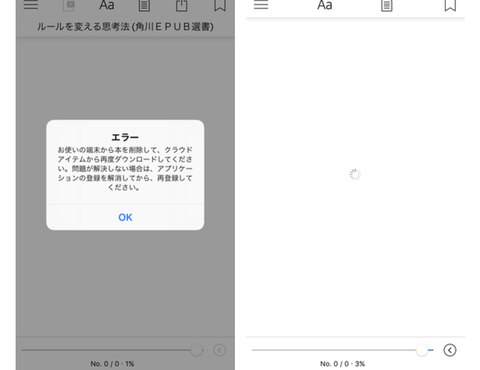Click reading progress slider thumb at 1%

197,350
